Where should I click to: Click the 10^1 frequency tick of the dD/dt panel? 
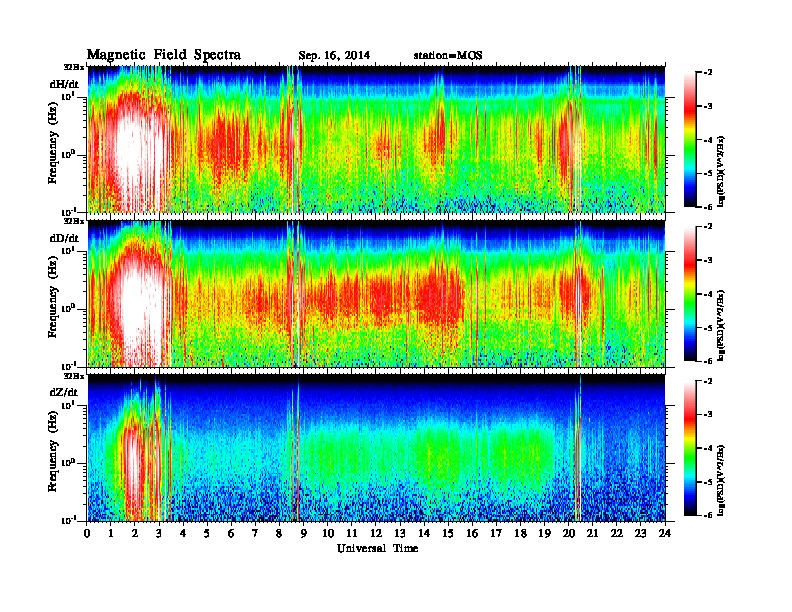point(67,250)
